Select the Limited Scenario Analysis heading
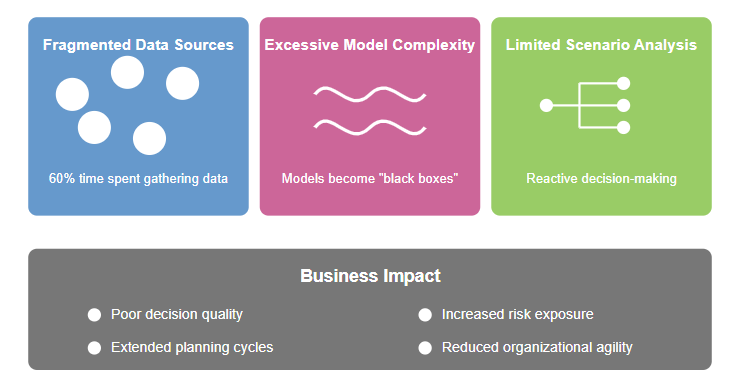Image resolution: width=732 pixels, height=379 pixels. point(601,45)
